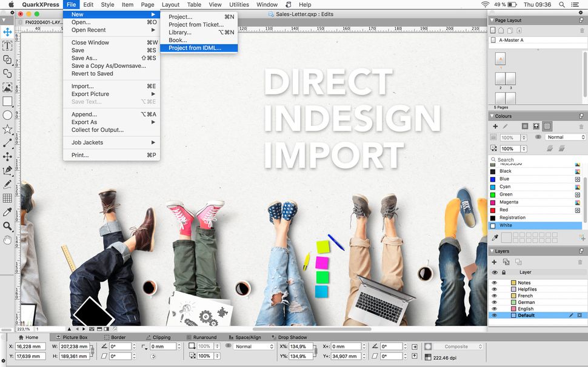Hide the French layer
588x367 pixels.
[x=494, y=296]
